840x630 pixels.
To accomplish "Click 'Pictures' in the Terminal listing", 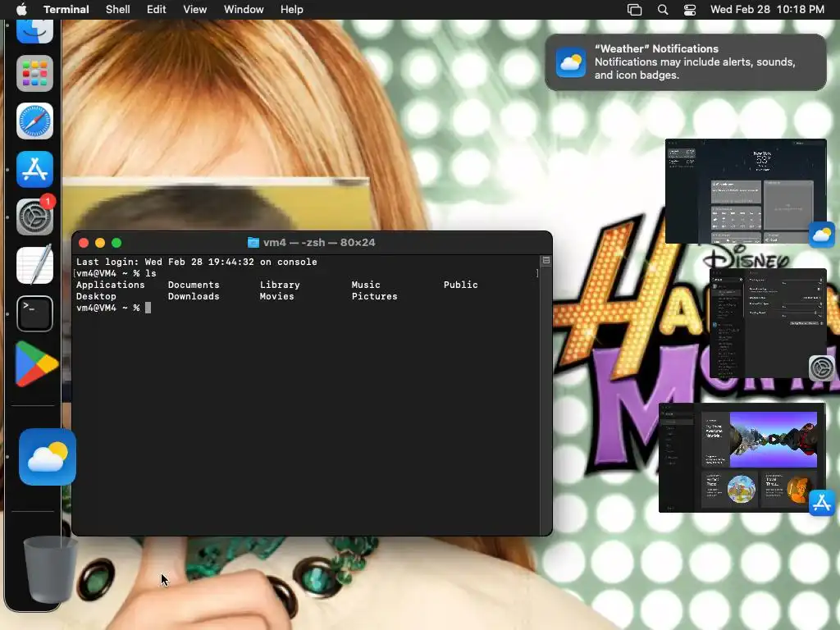I will pyautogui.click(x=374, y=296).
